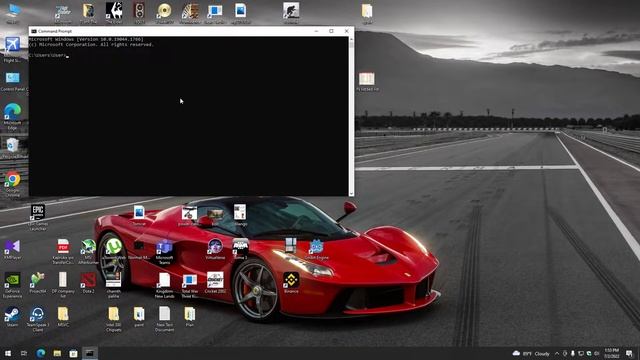Image resolution: width=640 pixels, height=360 pixels.
Task: Open the notification center icon
Action: pyautogui.click(x=629, y=353)
